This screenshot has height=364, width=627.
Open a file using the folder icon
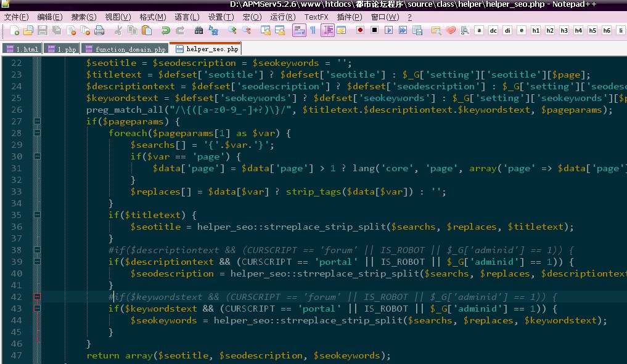tap(28, 30)
